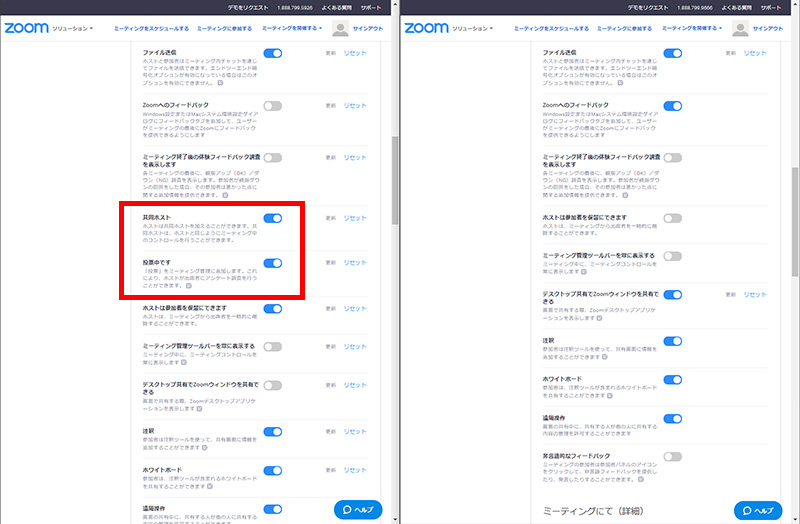Image resolution: width=800 pixels, height=524 pixels.
Task: Click the Zoom logo in the right pane
Action: coord(427,28)
